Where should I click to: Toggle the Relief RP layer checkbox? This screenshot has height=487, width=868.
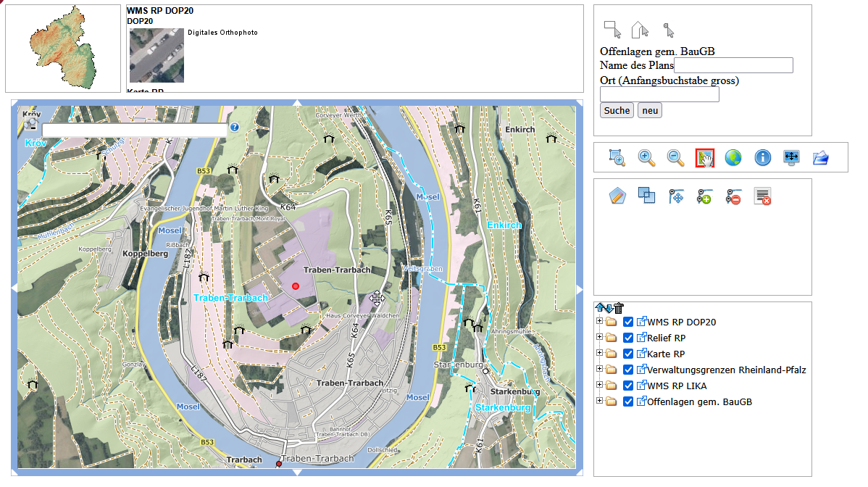pyautogui.click(x=628, y=338)
